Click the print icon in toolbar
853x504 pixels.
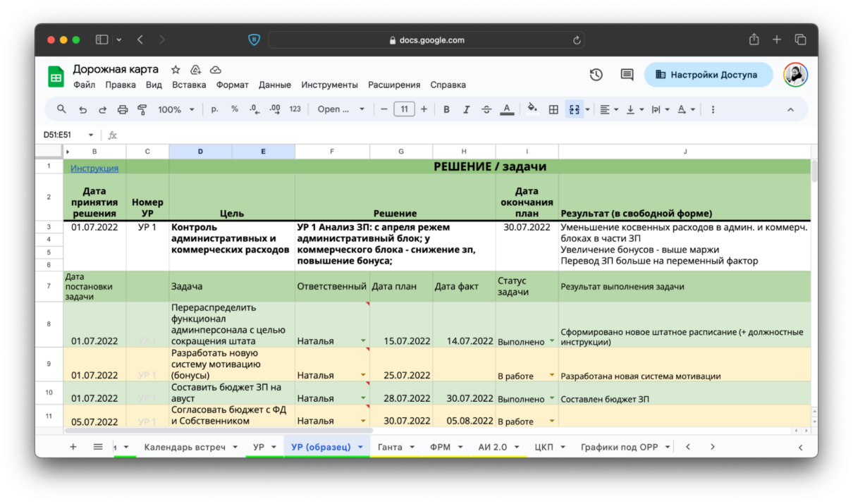click(123, 109)
